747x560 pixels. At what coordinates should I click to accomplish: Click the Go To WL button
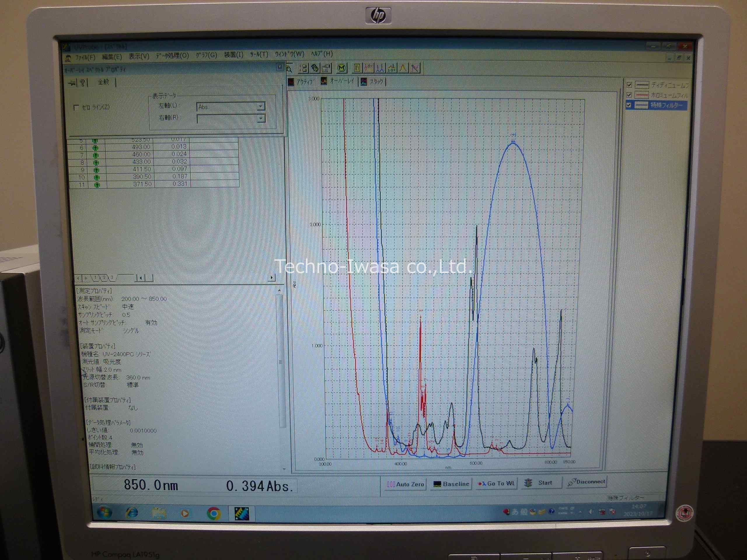pos(496,483)
